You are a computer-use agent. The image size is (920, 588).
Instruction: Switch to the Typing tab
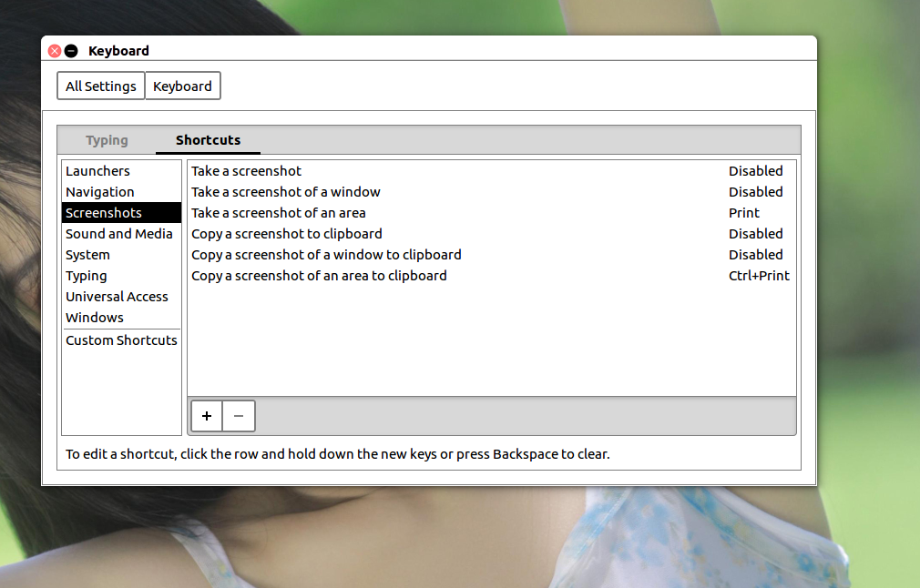107,140
